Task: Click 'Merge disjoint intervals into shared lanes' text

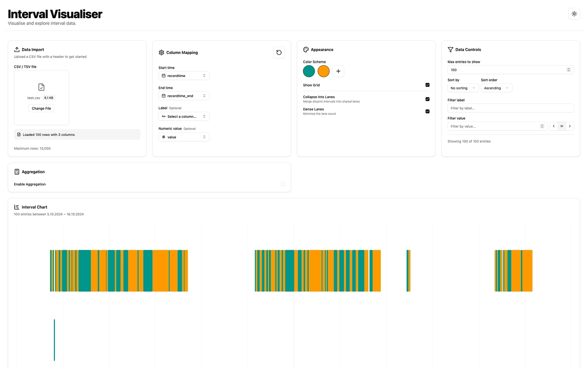Action: tap(331, 102)
